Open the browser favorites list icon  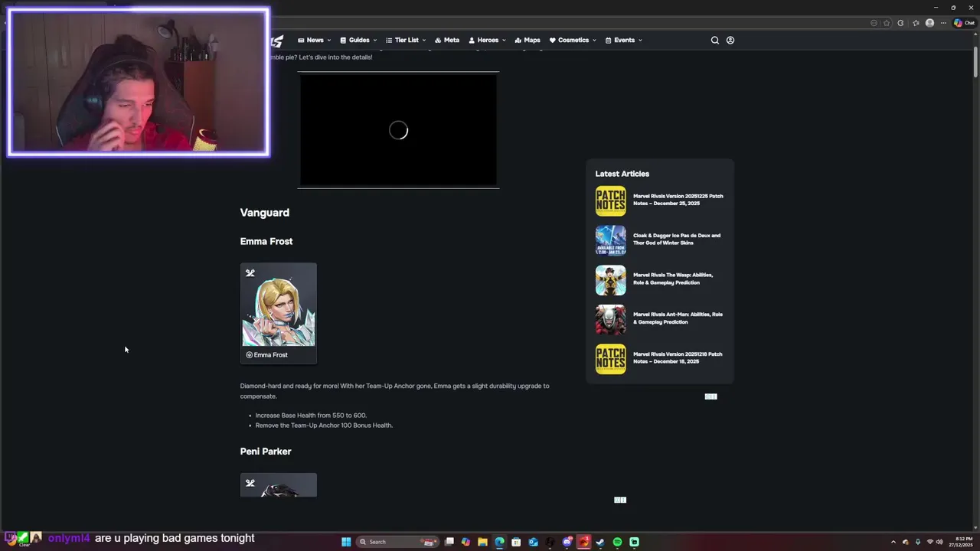coord(916,23)
